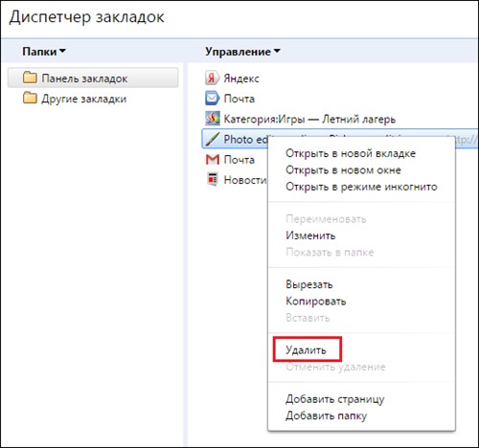The height and width of the screenshot is (448, 479).
Task: Click the Яндекс bookmark favicon
Action: tap(212, 78)
